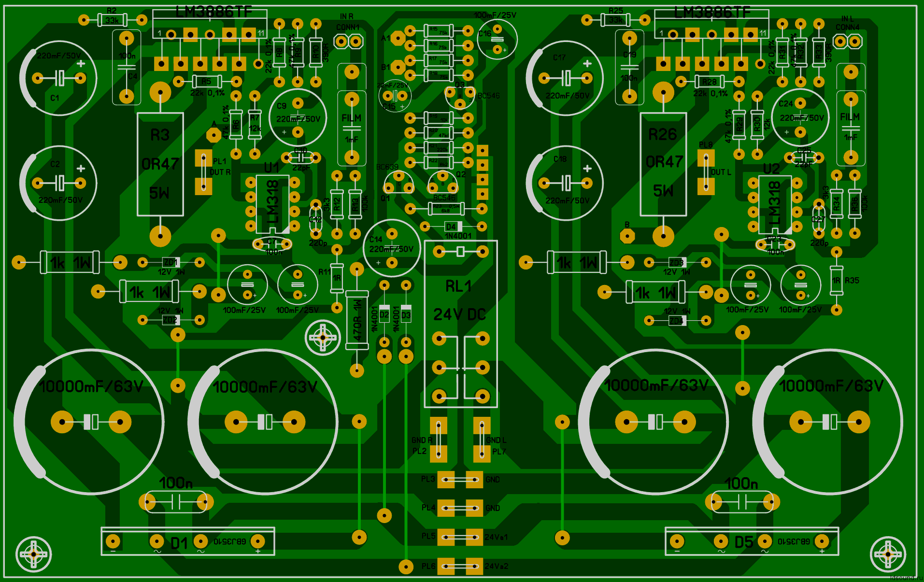Screen dimensions: 924x582
Task: Click the R3 0R47 5W resistor outline
Action: click(x=160, y=164)
